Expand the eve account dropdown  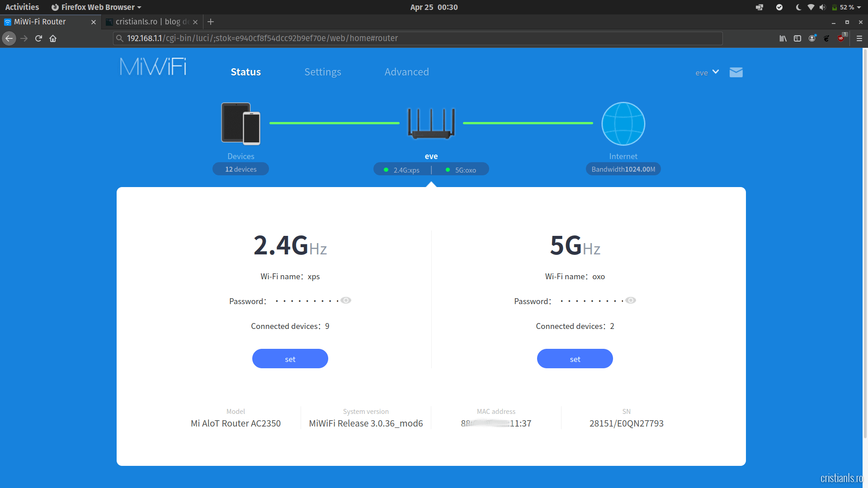tap(707, 72)
